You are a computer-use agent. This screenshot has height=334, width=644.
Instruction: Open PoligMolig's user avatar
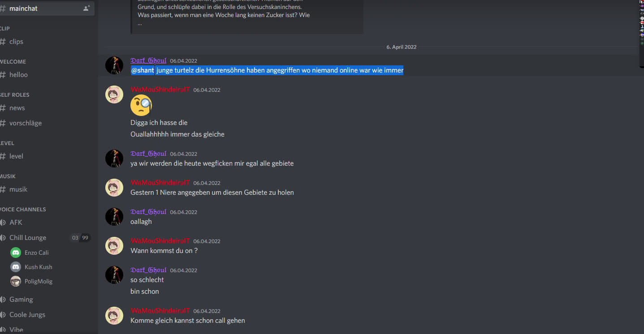(16, 281)
